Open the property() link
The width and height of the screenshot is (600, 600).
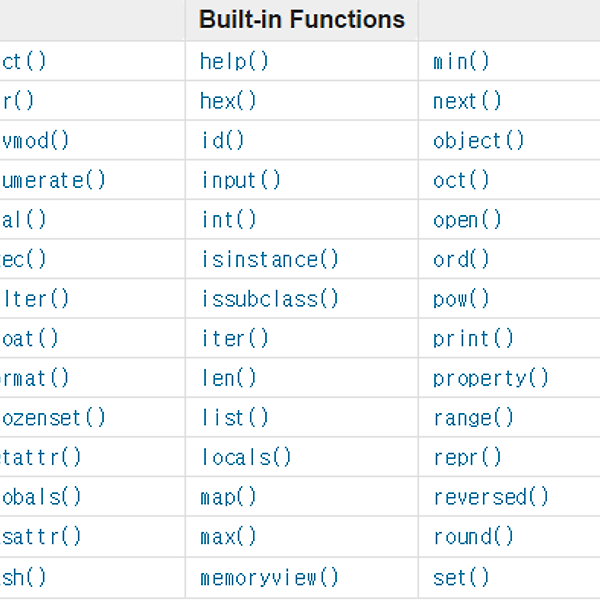tap(491, 379)
